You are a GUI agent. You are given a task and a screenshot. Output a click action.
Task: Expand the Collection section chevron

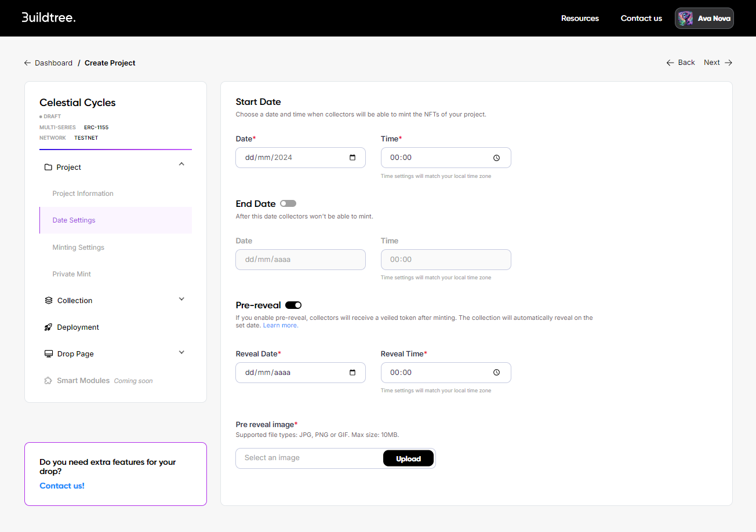[181, 299]
